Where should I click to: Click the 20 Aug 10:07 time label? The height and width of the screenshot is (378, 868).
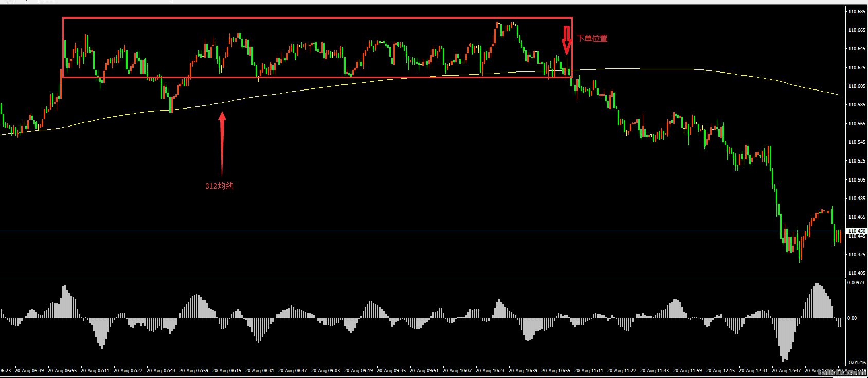pyautogui.click(x=457, y=371)
